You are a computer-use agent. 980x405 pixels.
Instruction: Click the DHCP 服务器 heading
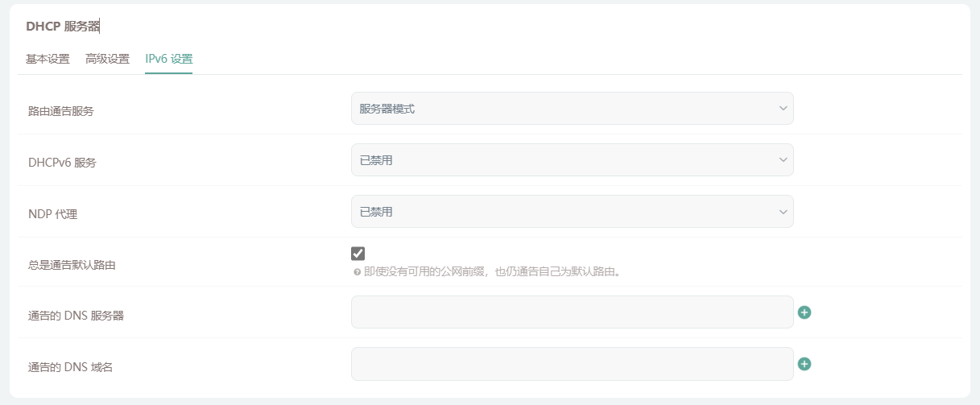tap(63, 26)
